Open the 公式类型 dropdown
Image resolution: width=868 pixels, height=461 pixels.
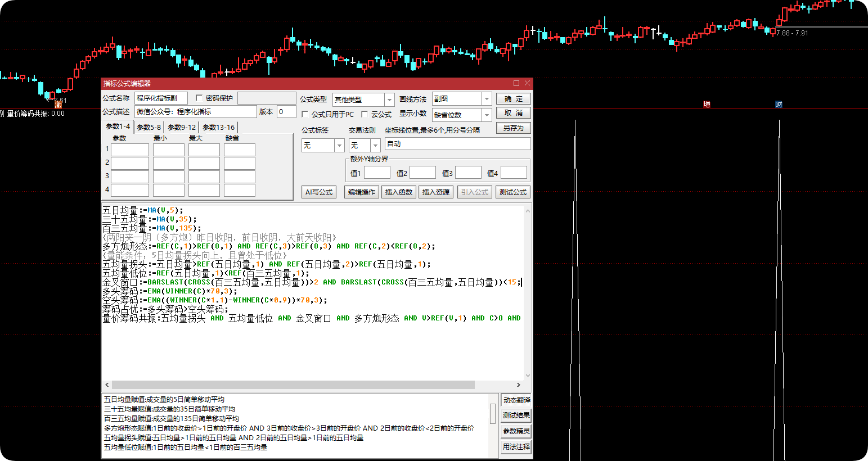389,100
